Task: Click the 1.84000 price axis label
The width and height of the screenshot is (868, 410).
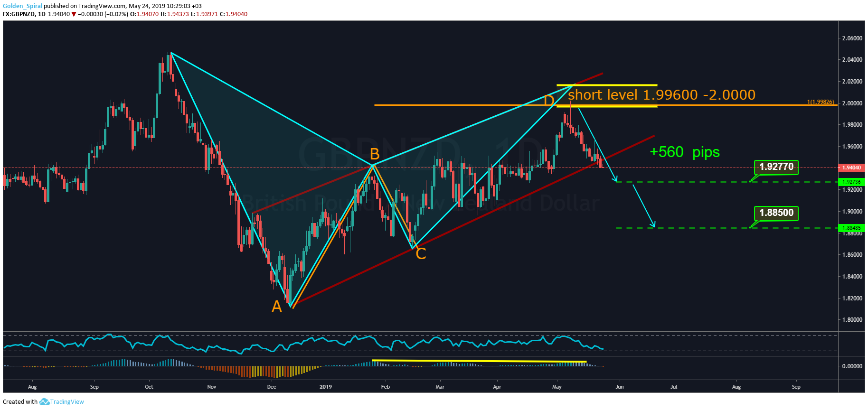Action: coord(852,277)
